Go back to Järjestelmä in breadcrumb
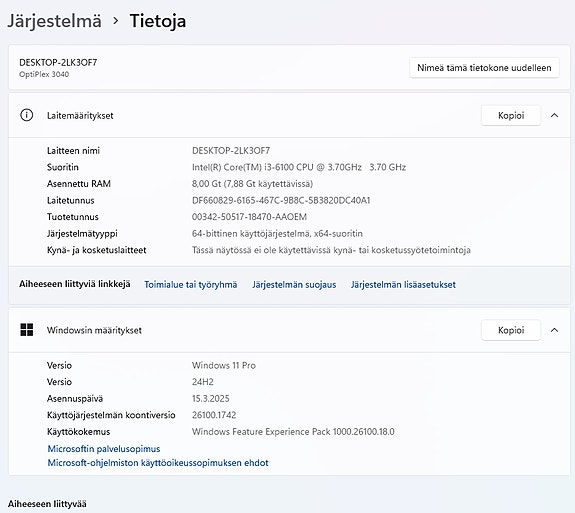The image size is (575, 513). coord(55,21)
